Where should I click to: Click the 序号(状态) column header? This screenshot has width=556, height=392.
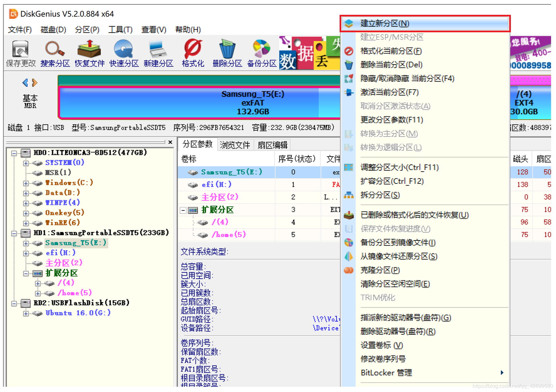297,159
